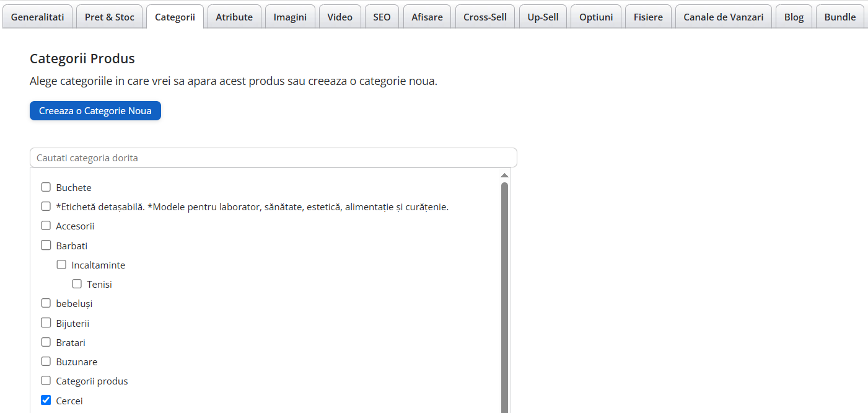Switch to the Up-Sell tab
868x413 pixels.
[543, 17]
